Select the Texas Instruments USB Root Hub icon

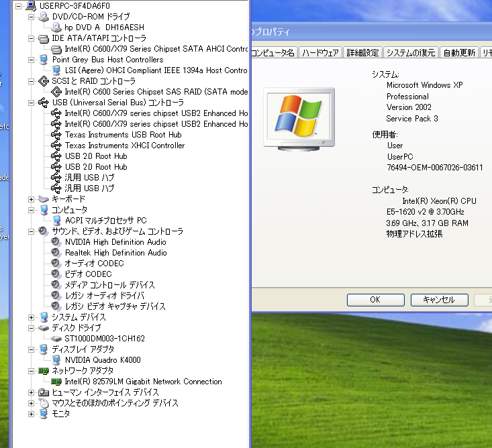coord(56,135)
